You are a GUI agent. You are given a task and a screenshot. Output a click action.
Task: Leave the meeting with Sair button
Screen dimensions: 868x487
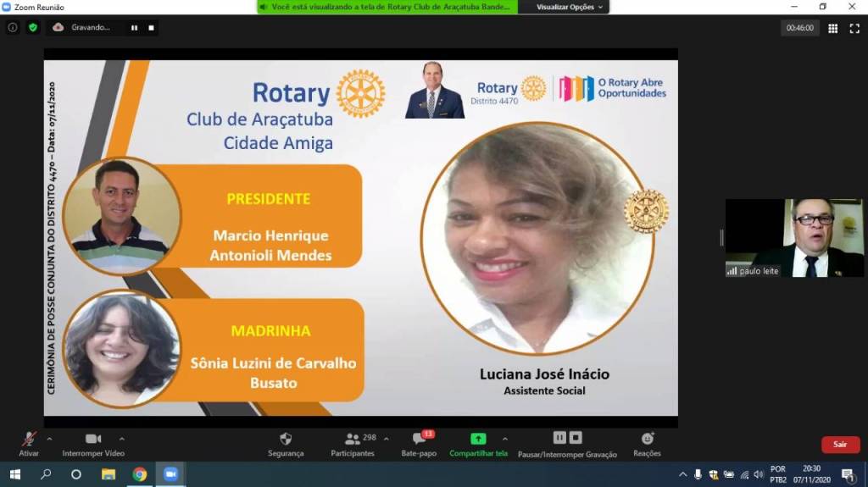pos(839,445)
